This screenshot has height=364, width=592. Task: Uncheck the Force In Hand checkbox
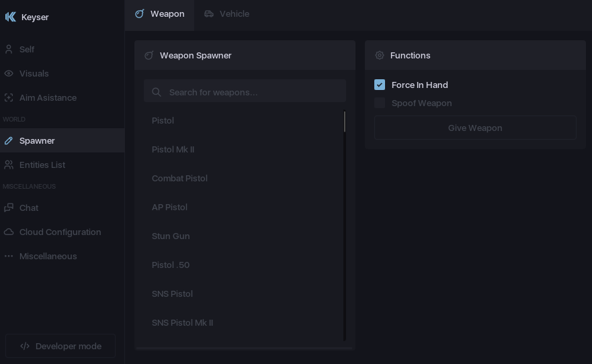pos(380,85)
